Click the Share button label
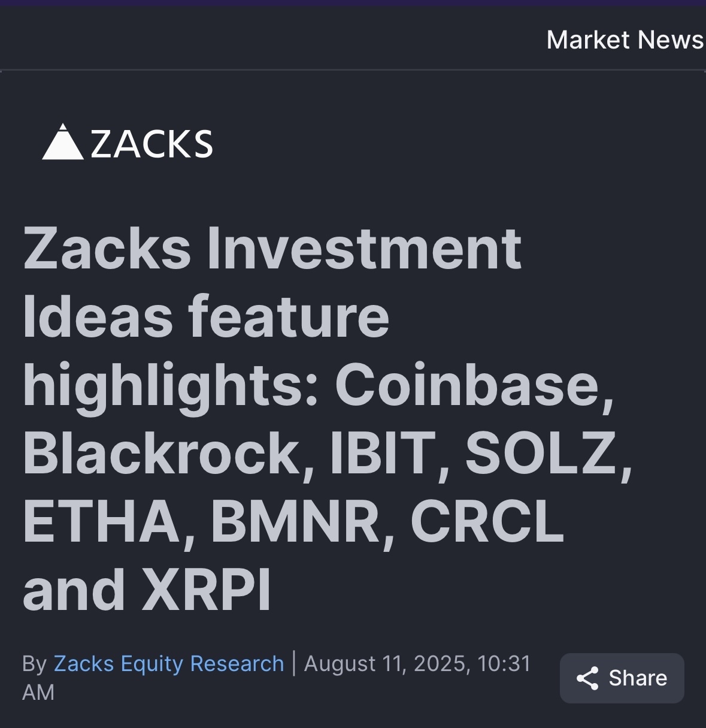 click(x=638, y=678)
